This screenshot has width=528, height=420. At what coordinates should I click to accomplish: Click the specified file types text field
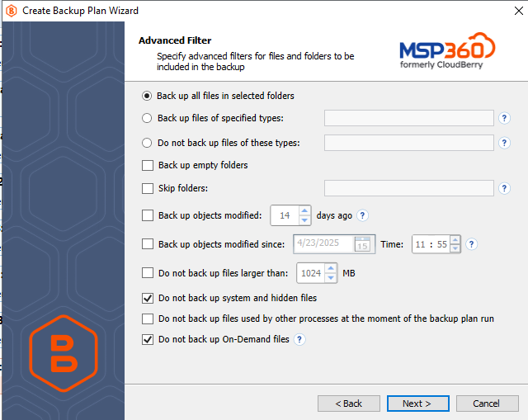409,118
